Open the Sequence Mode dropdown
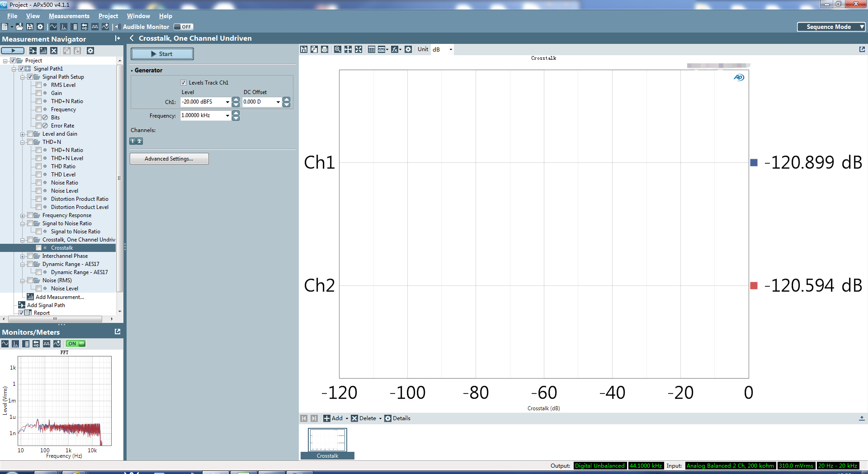 point(831,27)
